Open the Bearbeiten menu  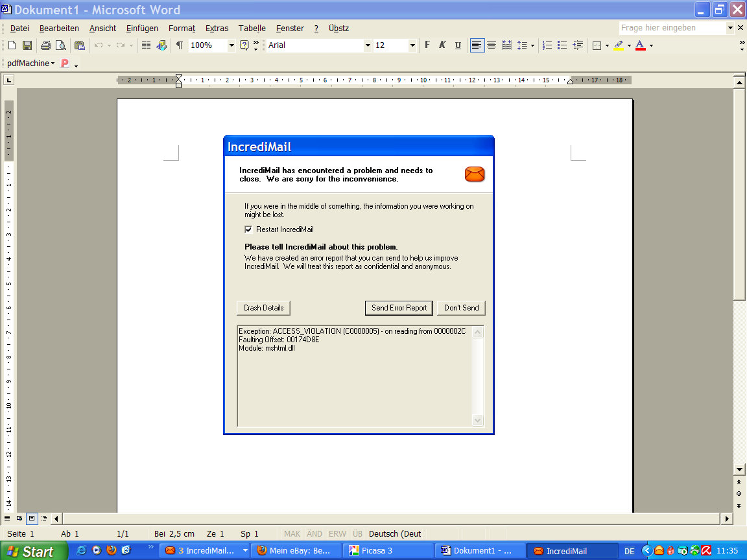pos(59,29)
